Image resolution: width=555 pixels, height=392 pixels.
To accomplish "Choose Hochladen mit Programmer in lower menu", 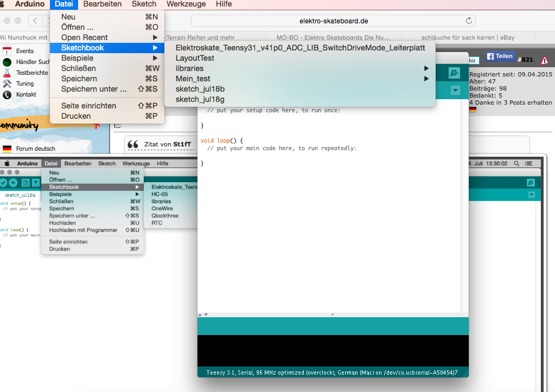I will pyautogui.click(x=92, y=230).
